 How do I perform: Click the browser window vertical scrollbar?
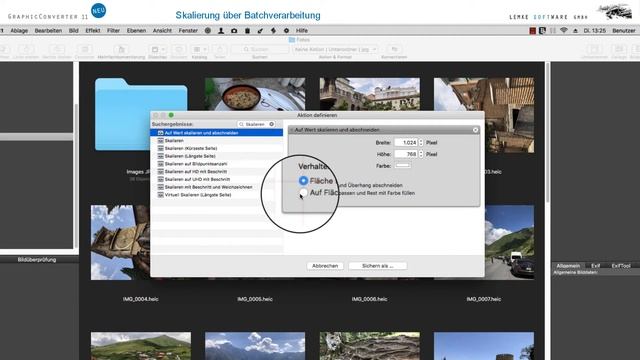pos(547,133)
